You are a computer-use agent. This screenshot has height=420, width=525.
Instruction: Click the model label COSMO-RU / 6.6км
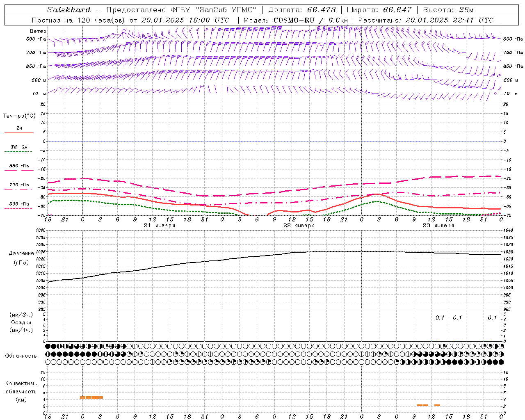click(x=310, y=20)
